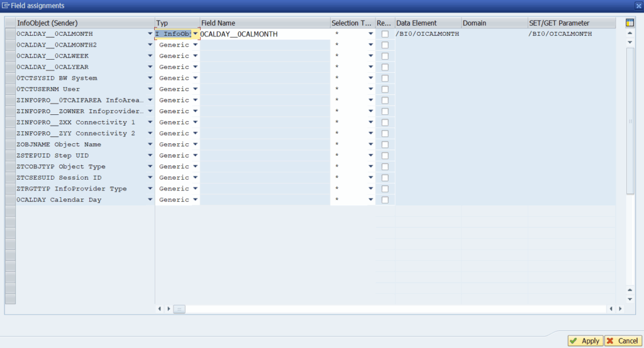Open the InfoObject dropdown for 0TCTSYSID BW System
Screen dimensions: 644x348
[x=150, y=78]
